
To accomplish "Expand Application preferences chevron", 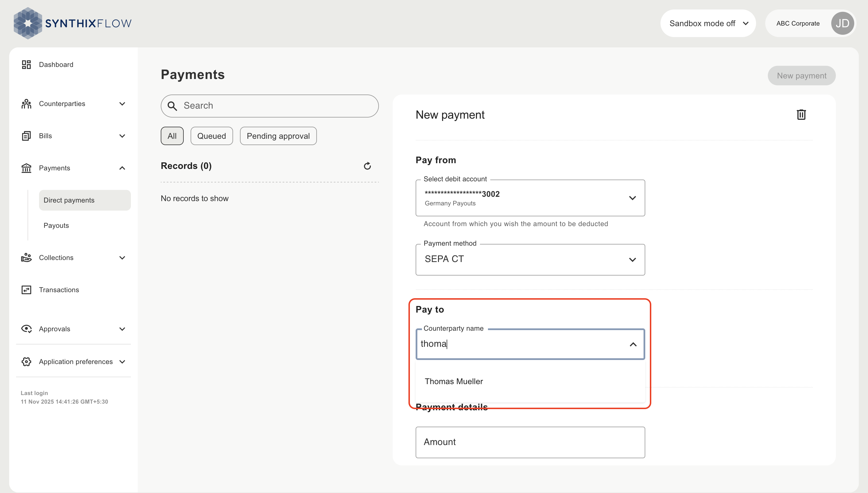I will click(123, 362).
